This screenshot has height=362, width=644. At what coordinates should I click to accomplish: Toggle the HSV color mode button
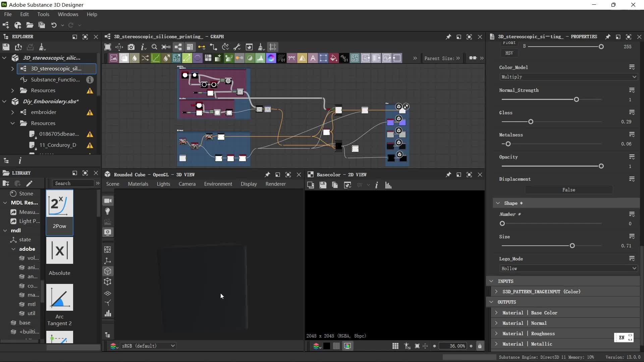click(509, 53)
